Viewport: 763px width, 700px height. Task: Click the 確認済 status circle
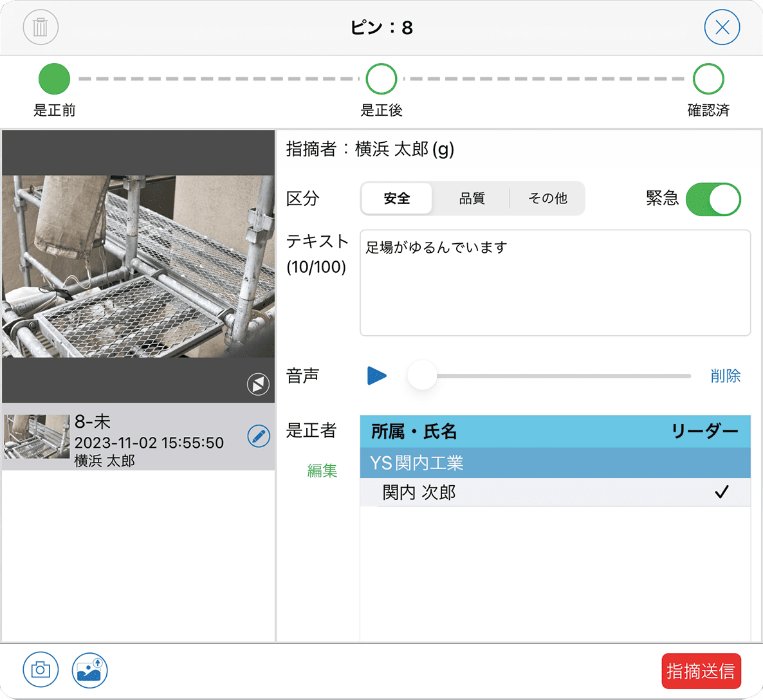click(x=708, y=78)
